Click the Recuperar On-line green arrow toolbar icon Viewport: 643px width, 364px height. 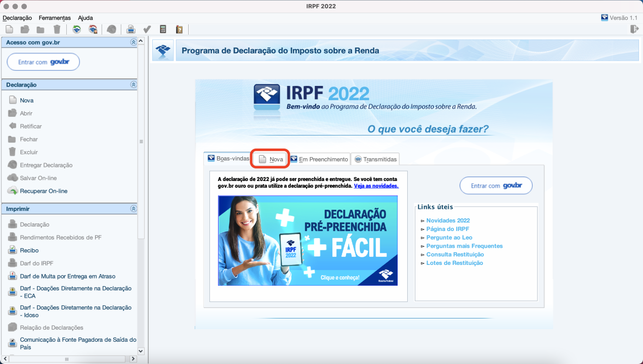click(77, 29)
